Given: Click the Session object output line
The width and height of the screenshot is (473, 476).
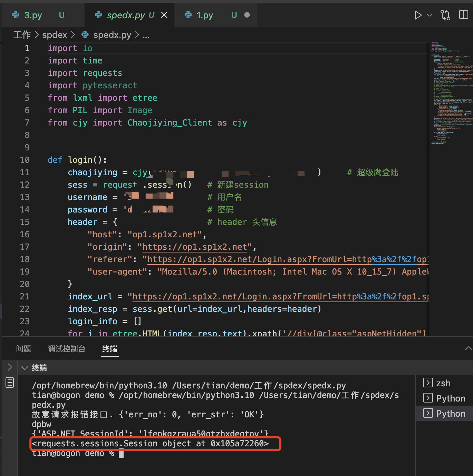Looking at the screenshot, I should click(x=150, y=444).
